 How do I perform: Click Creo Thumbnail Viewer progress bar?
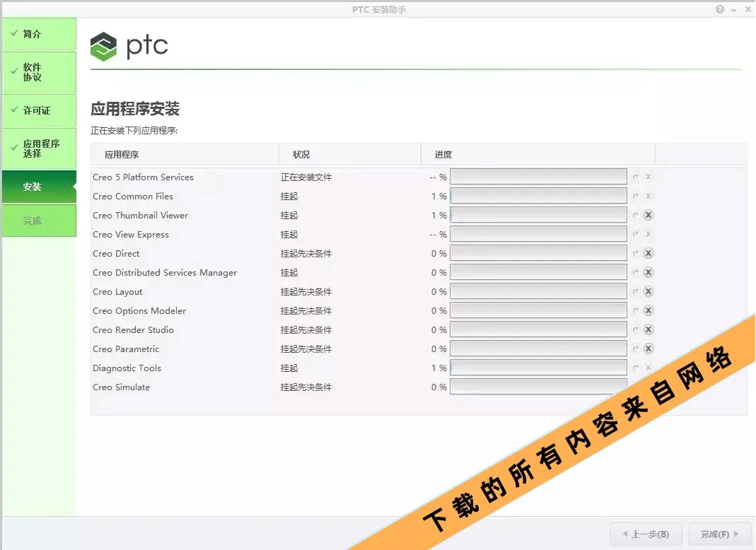click(538, 215)
